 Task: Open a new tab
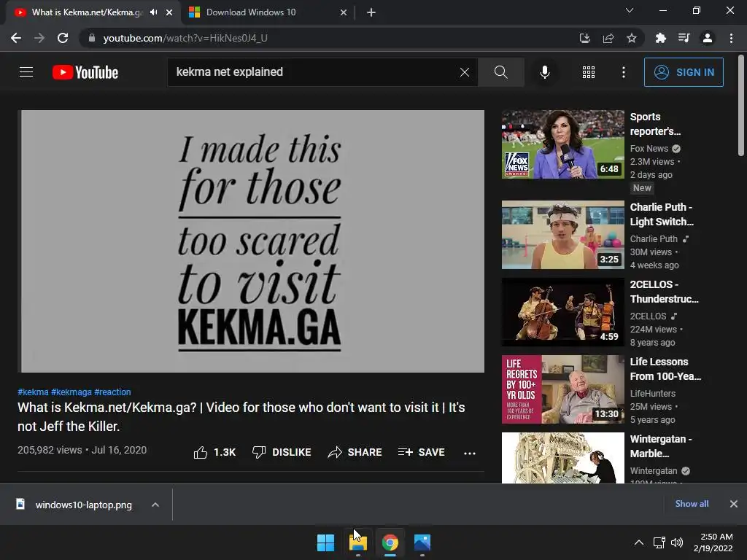pos(371,12)
